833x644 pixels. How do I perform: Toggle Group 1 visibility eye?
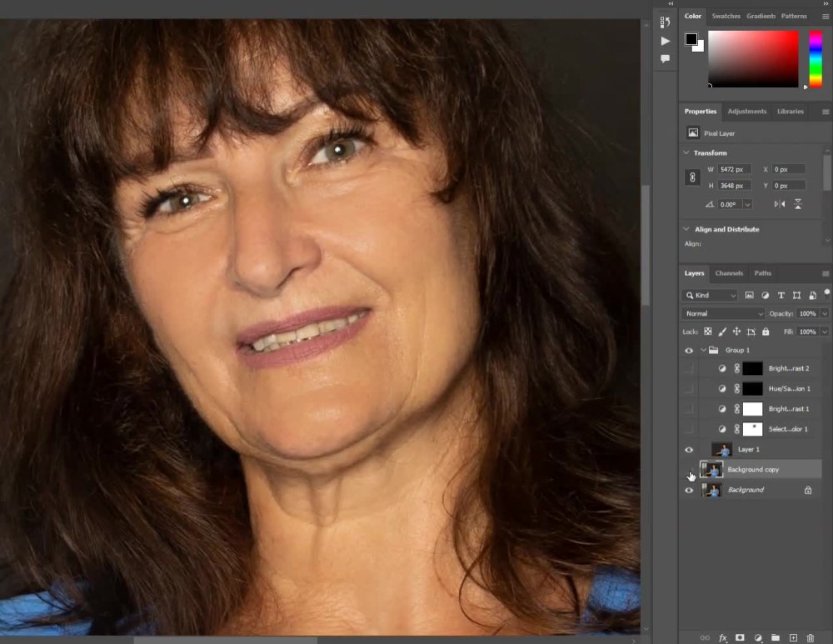tap(689, 350)
